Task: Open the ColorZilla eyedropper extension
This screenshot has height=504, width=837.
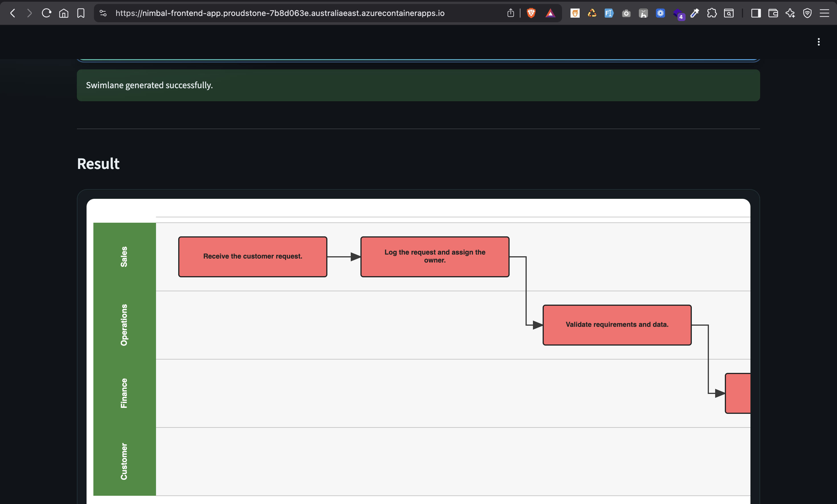Action: click(x=694, y=13)
